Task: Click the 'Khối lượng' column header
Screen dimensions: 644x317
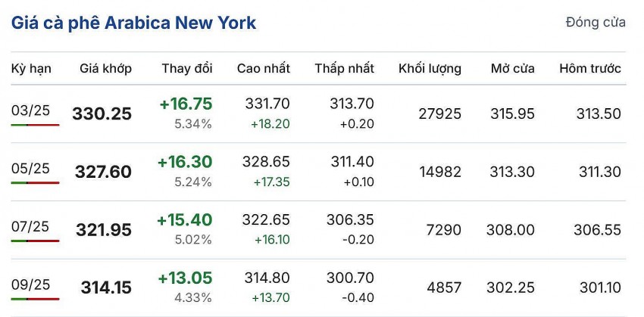Action: [x=430, y=69]
